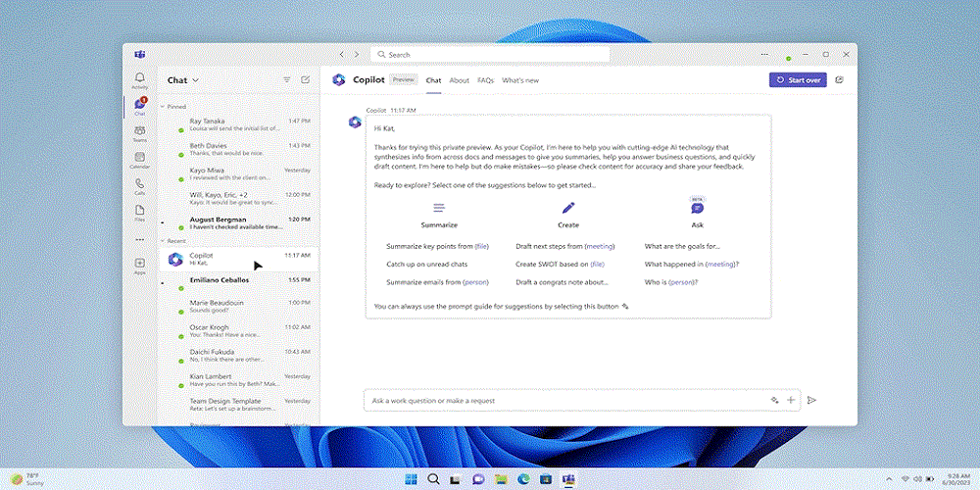
Task: Go forward with the right arrow
Action: click(357, 54)
